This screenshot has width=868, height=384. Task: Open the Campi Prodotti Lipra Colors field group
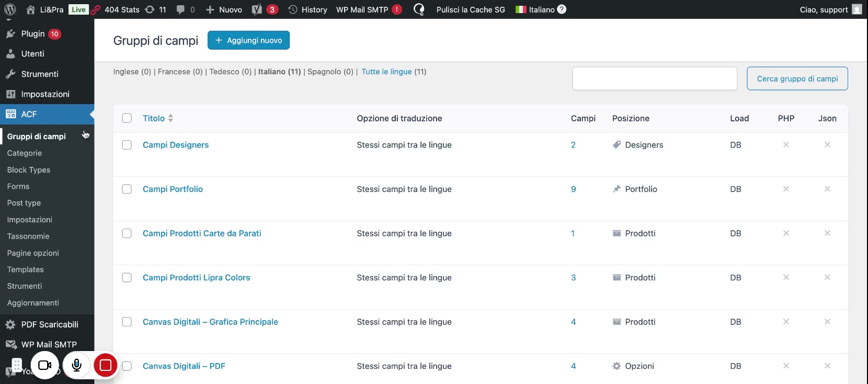point(196,278)
